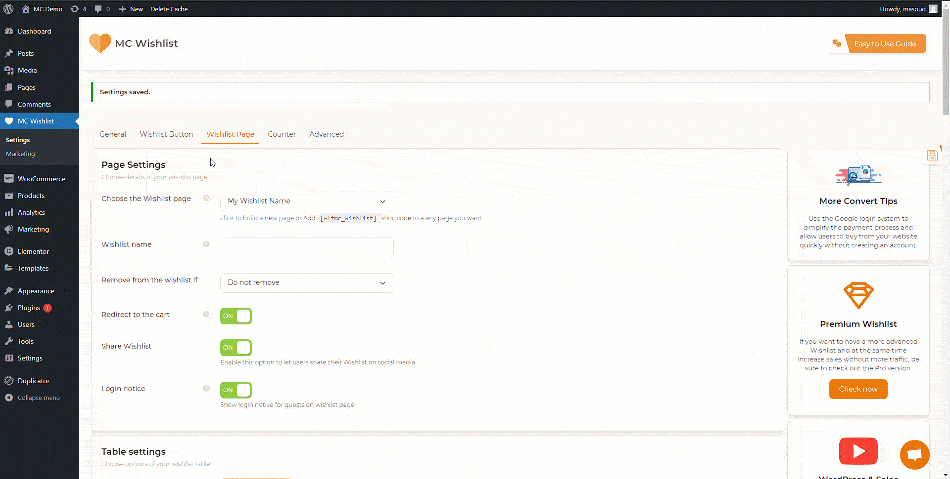Click the Settings saved notice
This screenshot has height=479, width=950.
pos(510,92)
